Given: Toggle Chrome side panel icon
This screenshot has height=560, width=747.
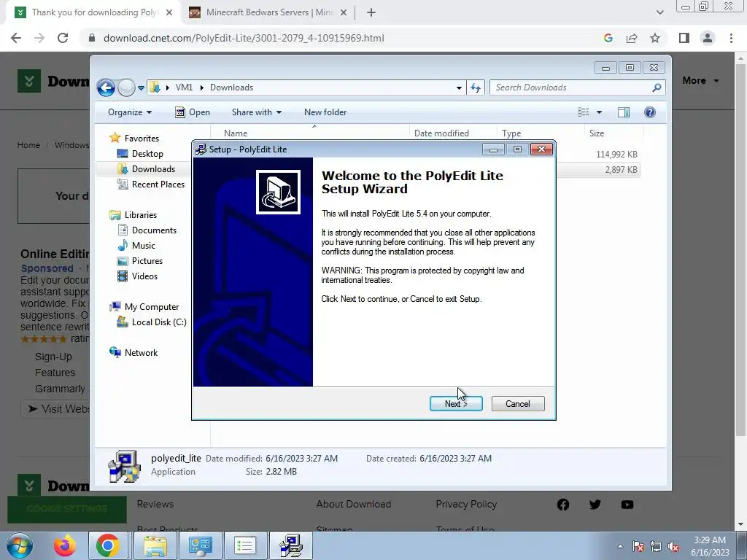Looking at the screenshot, I should [x=684, y=38].
